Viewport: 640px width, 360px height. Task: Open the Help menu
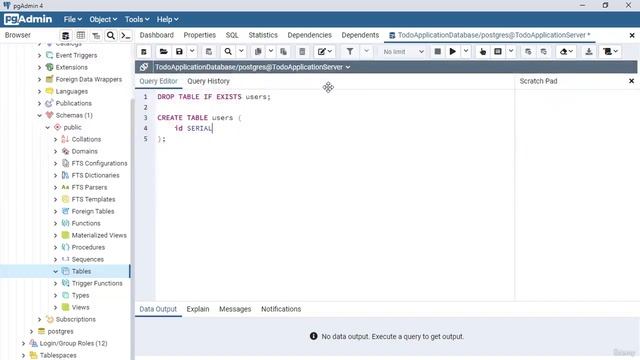[167, 19]
